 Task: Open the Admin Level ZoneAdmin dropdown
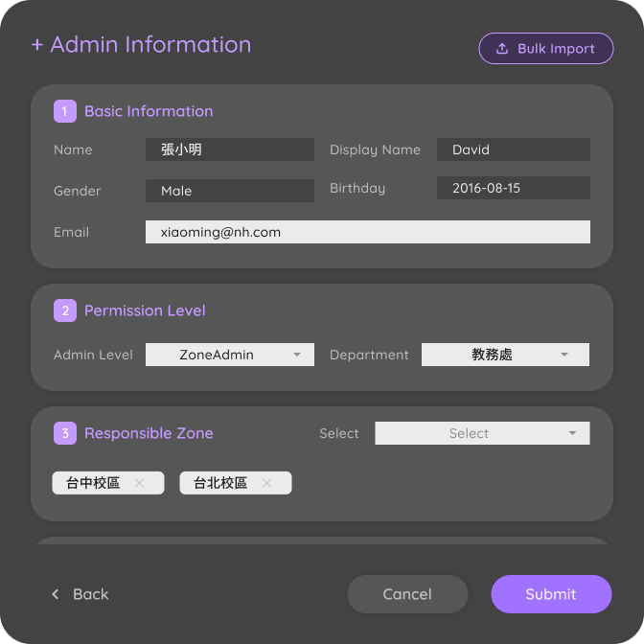coord(230,355)
